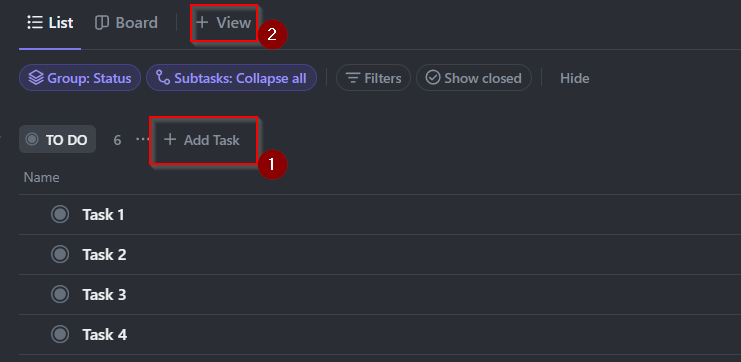Click the layers icon in Group: Status
The width and height of the screenshot is (741, 362).
(x=36, y=78)
